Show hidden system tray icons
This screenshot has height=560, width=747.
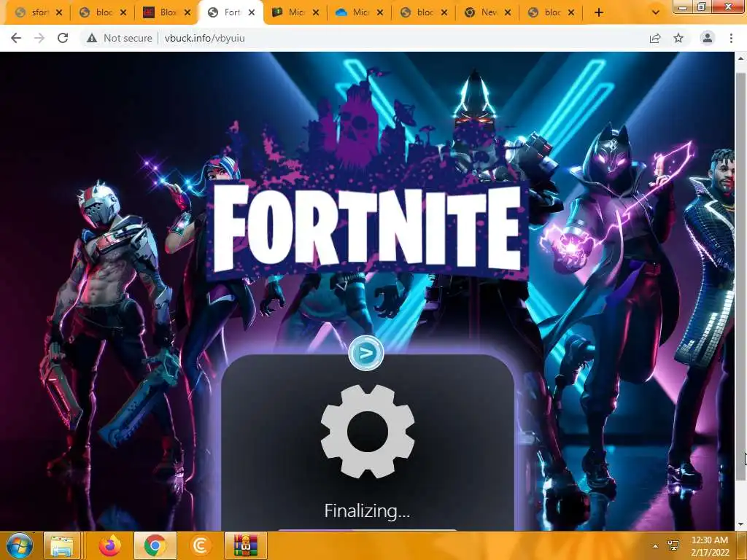pos(656,546)
